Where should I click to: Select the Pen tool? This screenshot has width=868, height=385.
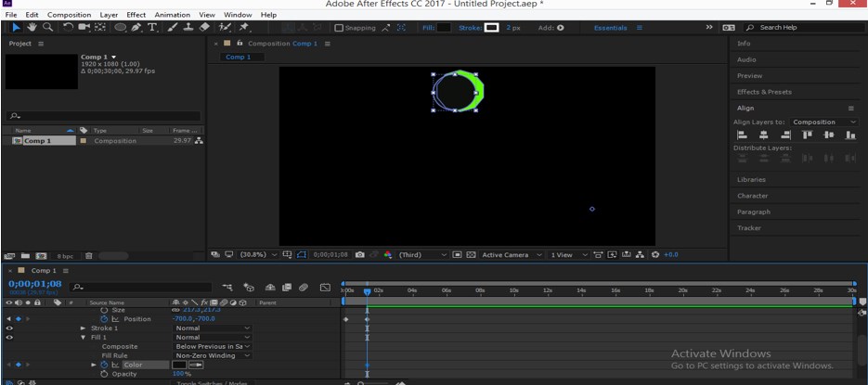pyautogui.click(x=136, y=27)
